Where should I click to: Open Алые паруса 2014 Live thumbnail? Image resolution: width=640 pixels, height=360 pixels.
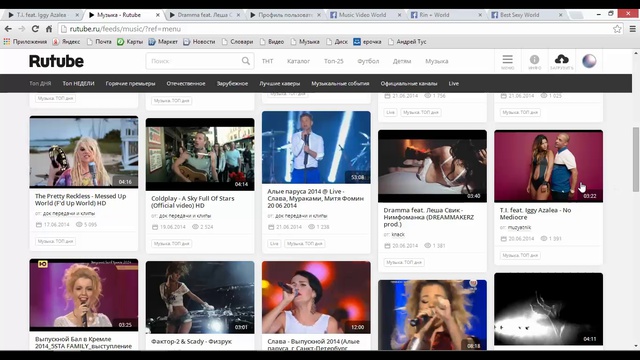(316, 147)
